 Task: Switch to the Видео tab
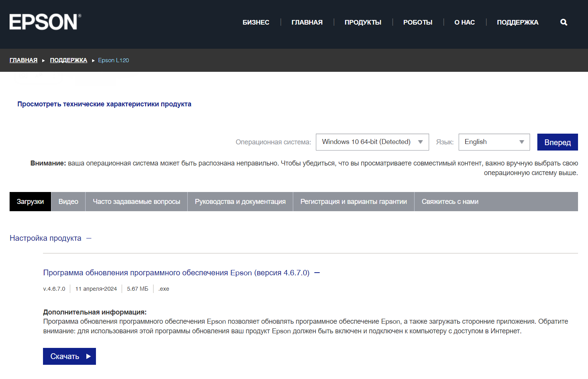point(68,202)
